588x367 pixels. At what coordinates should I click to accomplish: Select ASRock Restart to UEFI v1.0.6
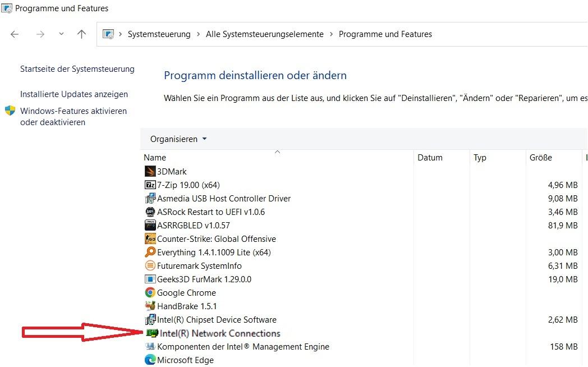(x=211, y=212)
